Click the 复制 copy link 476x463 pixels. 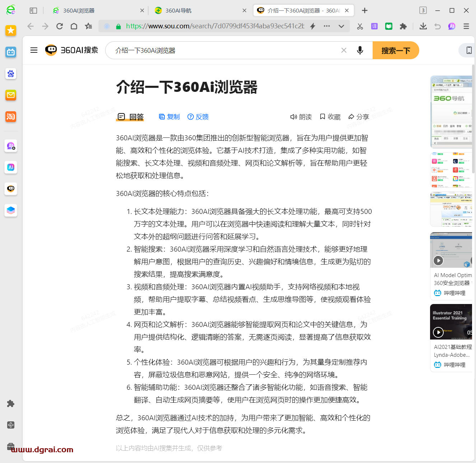[x=169, y=117]
